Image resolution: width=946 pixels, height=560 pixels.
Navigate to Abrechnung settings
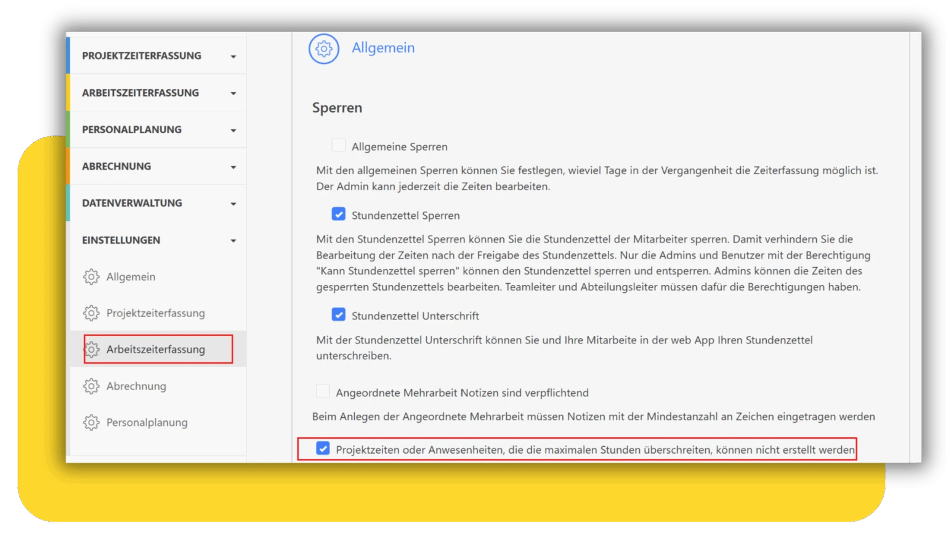coord(137,386)
